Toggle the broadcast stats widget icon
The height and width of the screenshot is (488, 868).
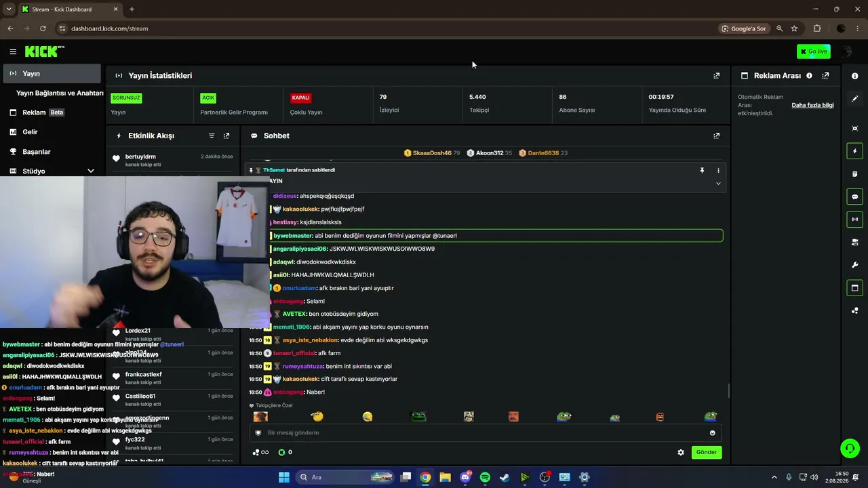pos(854,219)
